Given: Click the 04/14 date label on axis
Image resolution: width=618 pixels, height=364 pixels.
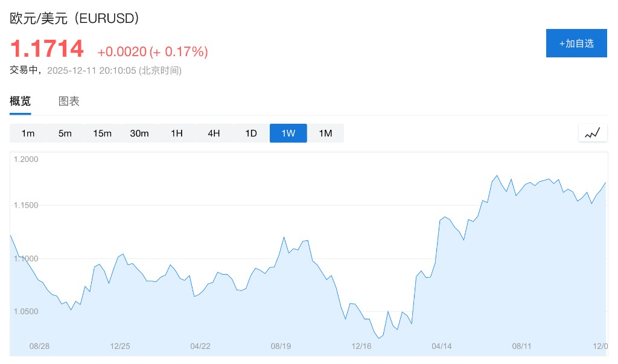Looking at the screenshot, I should coord(442,346).
